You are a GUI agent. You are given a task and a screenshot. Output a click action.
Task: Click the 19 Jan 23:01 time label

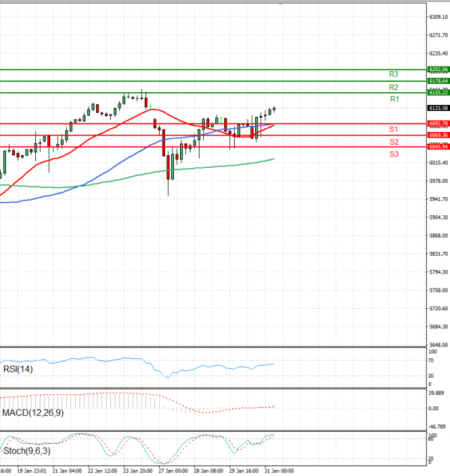click(31, 471)
